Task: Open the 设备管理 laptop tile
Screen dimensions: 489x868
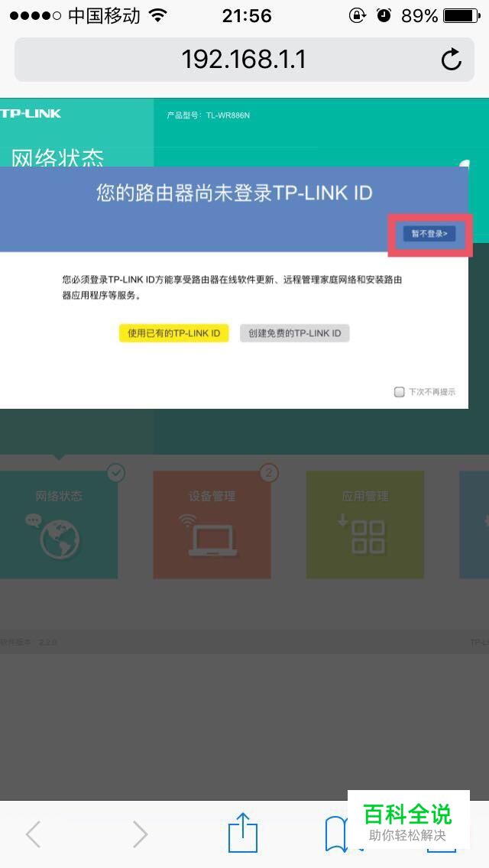Action: pyautogui.click(x=212, y=525)
